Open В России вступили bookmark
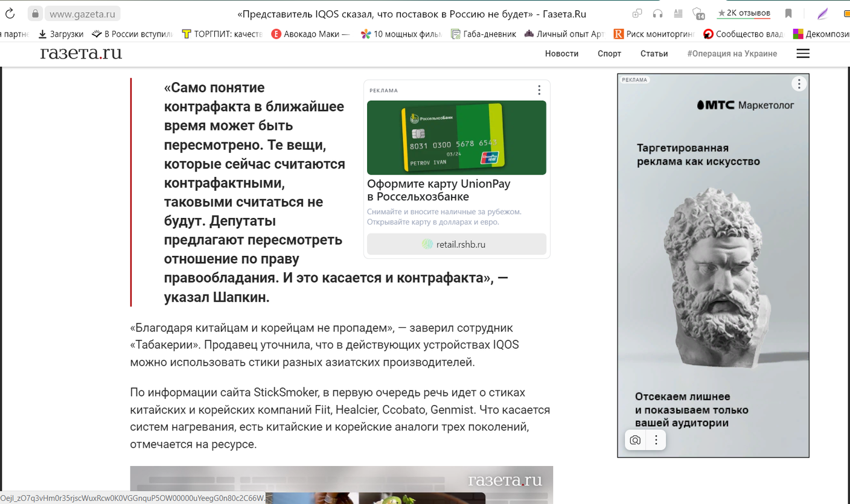This screenshot has width=850, height=504. 132,34
